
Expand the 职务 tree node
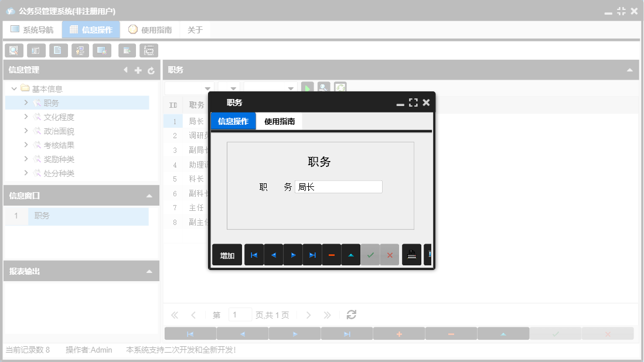click(25, 103)
